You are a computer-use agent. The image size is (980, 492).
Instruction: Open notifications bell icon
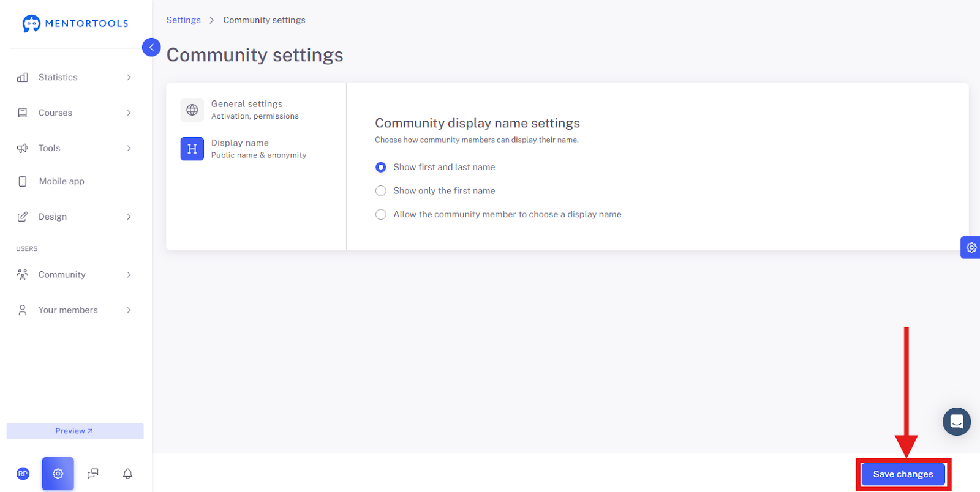tap(127, 474)
